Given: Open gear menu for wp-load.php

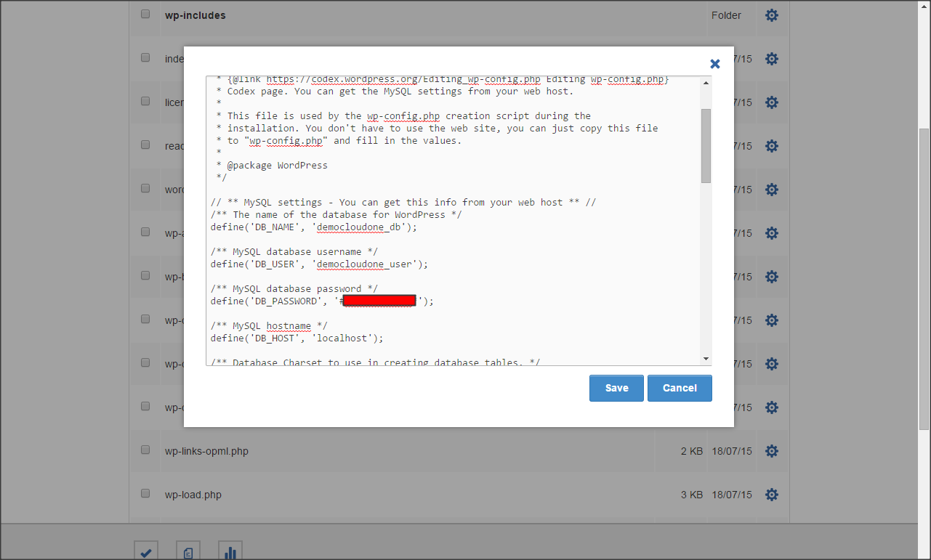Looking at the screenshot, I should 771,495.
